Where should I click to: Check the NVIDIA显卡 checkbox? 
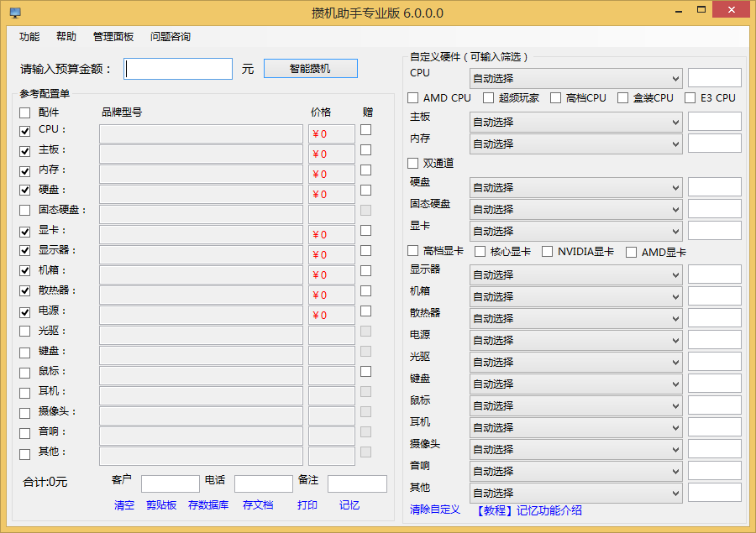(x=548, y=252)
